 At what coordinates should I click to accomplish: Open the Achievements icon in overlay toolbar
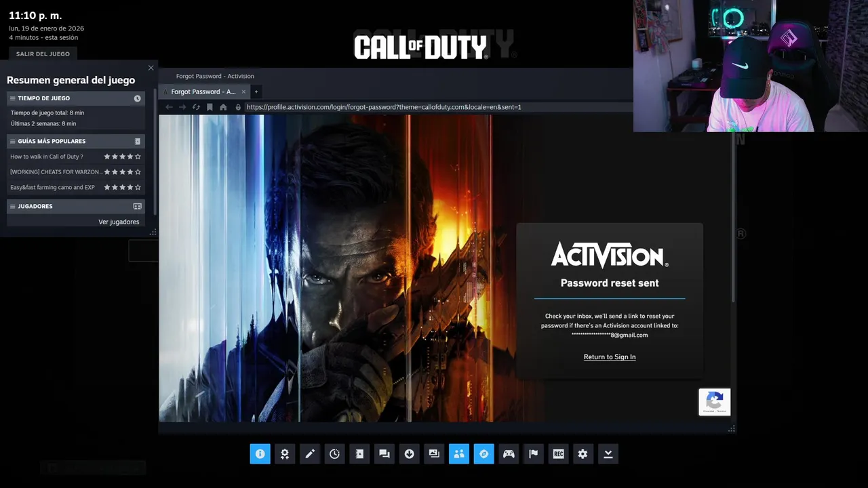click(x=285, y=454)
